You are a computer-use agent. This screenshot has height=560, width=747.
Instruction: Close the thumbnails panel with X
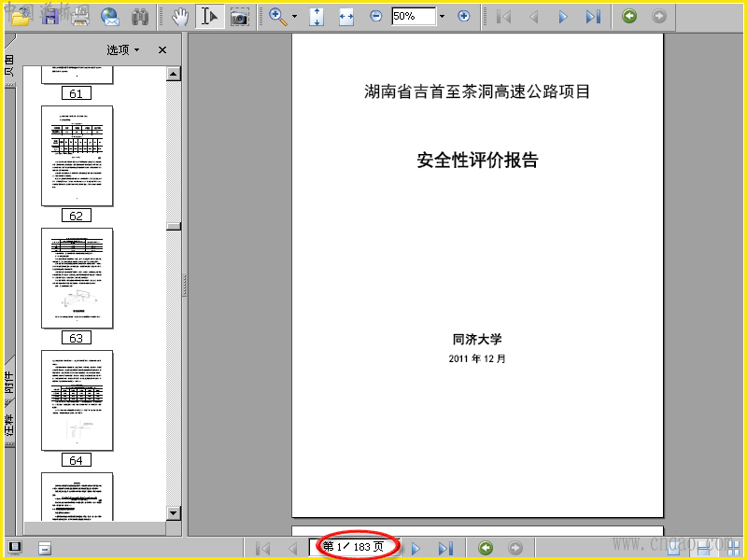(162, 49)
